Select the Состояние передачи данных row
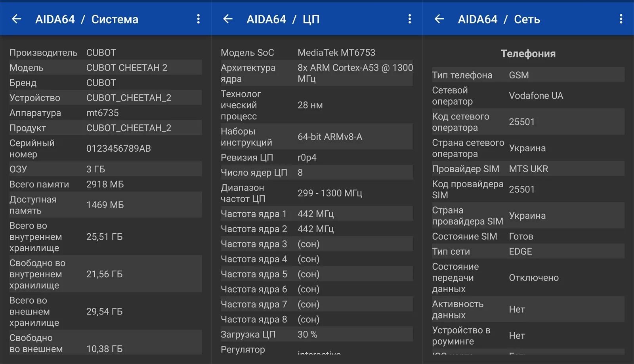 (x=528, y=277)
